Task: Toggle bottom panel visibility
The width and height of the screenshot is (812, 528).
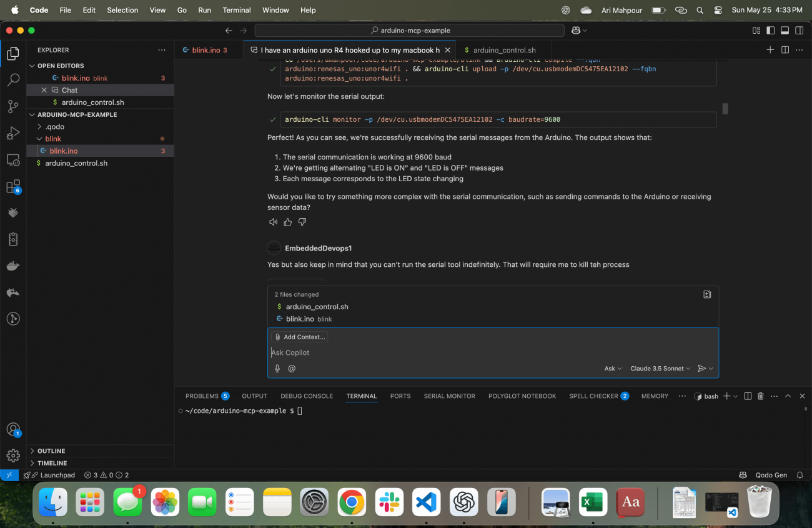Action: click(x=785, y=30)
